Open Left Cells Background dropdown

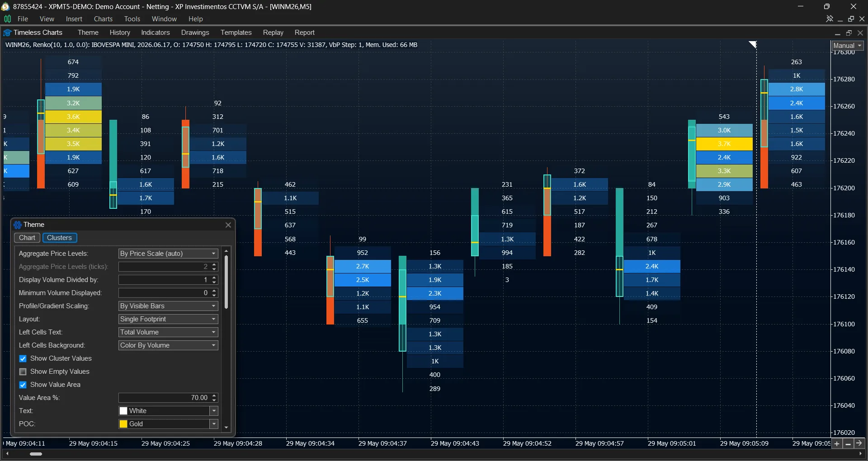(x=168, y=345)
